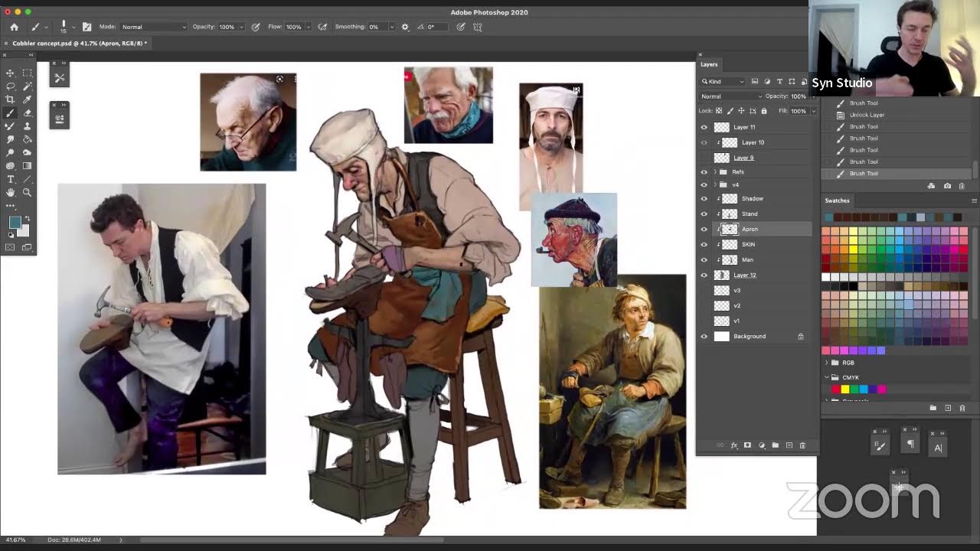Open brush Flow 100% dropdown
Image resolution: width=980 pixels, height=551 pixels.
(308, 27)
